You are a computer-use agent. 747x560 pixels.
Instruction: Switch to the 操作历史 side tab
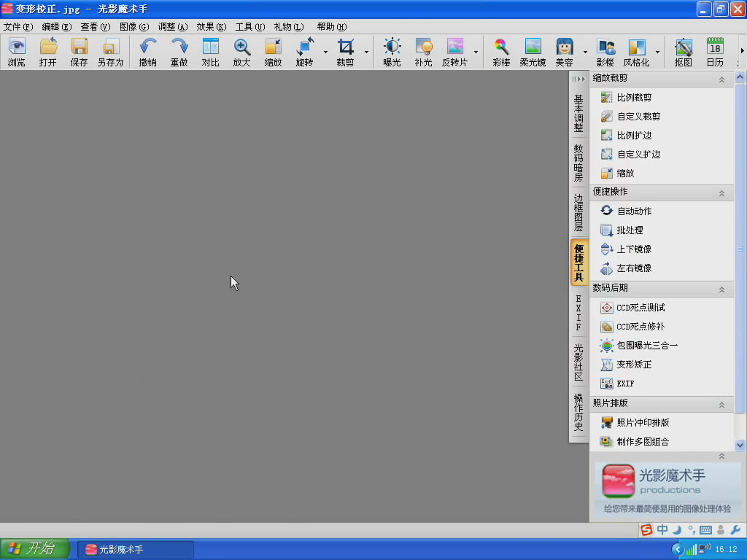(x=578, y=412)
